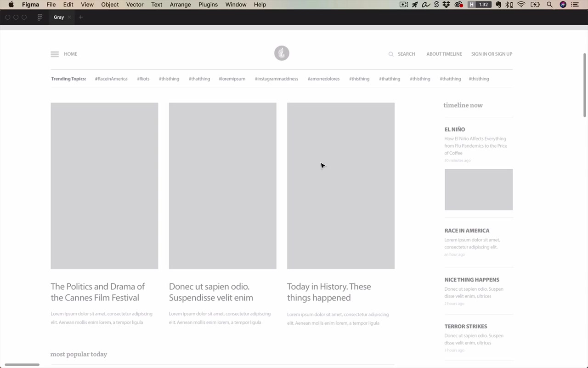This screenshot has height=368, width=588.
Task: Open the Plugins menu
Action: tap(208, 5)
